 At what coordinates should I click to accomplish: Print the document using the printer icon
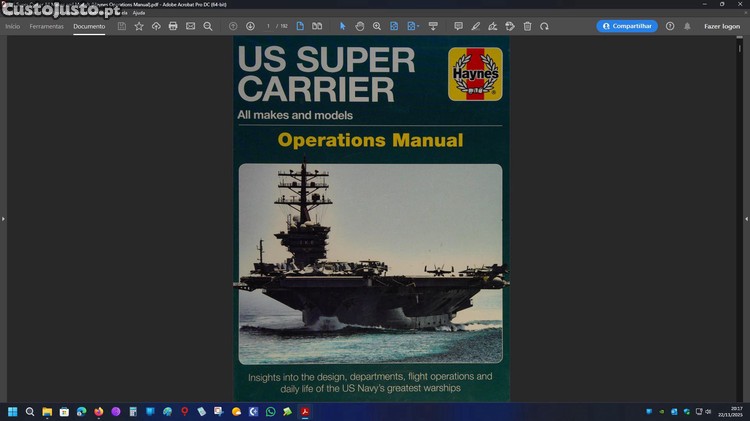(173, 26)
